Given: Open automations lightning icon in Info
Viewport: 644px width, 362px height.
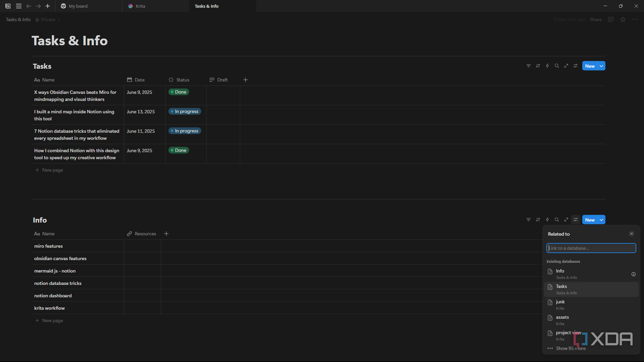Looking at the screenshot, I should click(547, 220).
